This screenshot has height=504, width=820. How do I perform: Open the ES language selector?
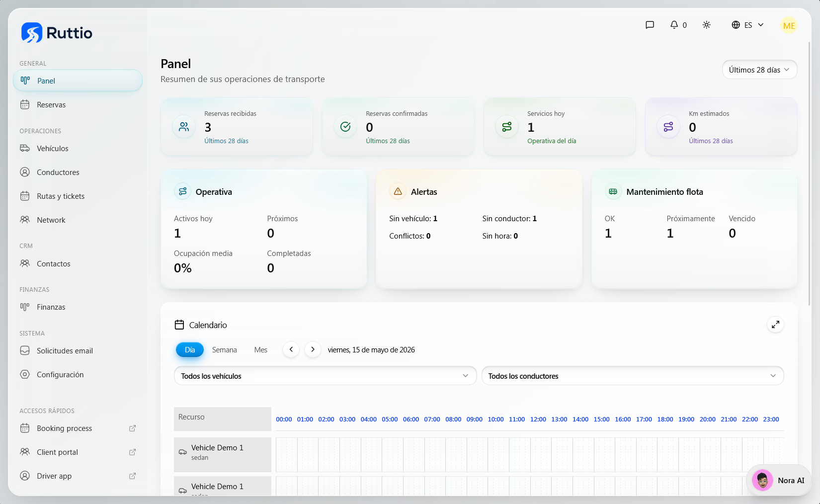pyautogui.click(x=747, y=25)
